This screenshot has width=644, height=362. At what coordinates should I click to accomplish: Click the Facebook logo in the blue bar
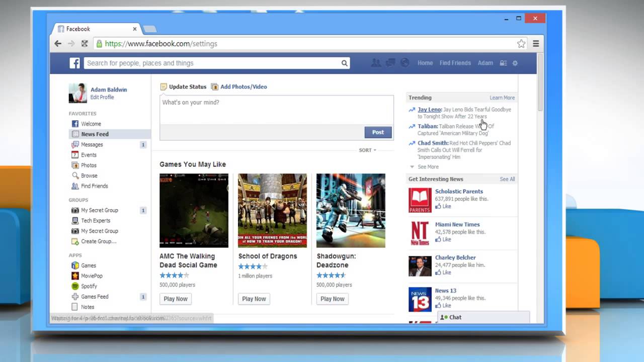(x=74, y=63)
